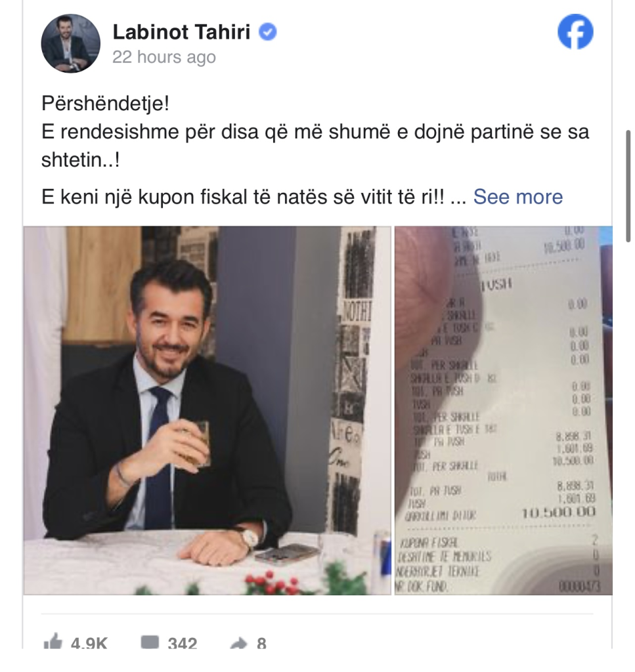Click the share arrow icon
635x672 pixels.
239,643
